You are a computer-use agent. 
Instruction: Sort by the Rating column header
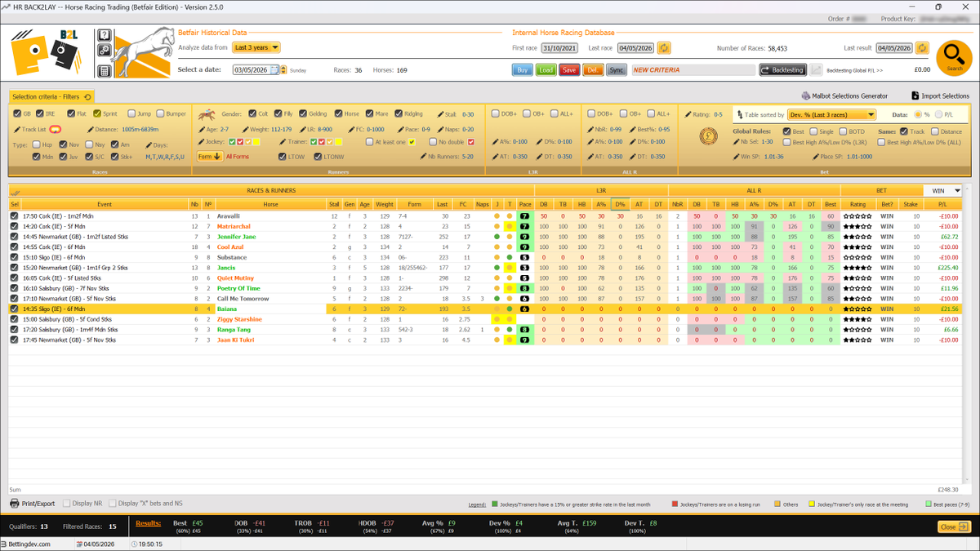coord(857,204)
